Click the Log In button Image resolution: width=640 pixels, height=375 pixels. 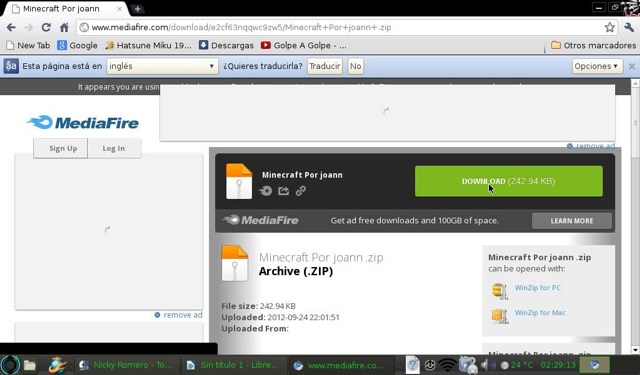[x=114, y=148]
